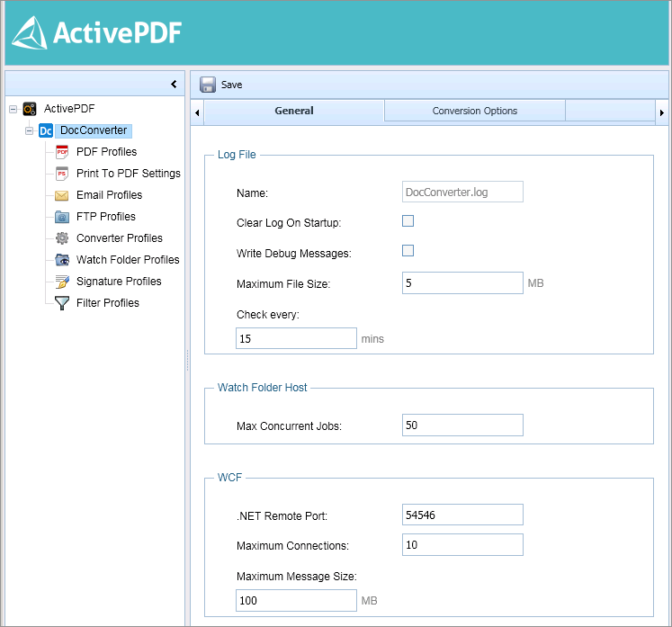Click the PDF Profiles icon

[x=62, y=152]
